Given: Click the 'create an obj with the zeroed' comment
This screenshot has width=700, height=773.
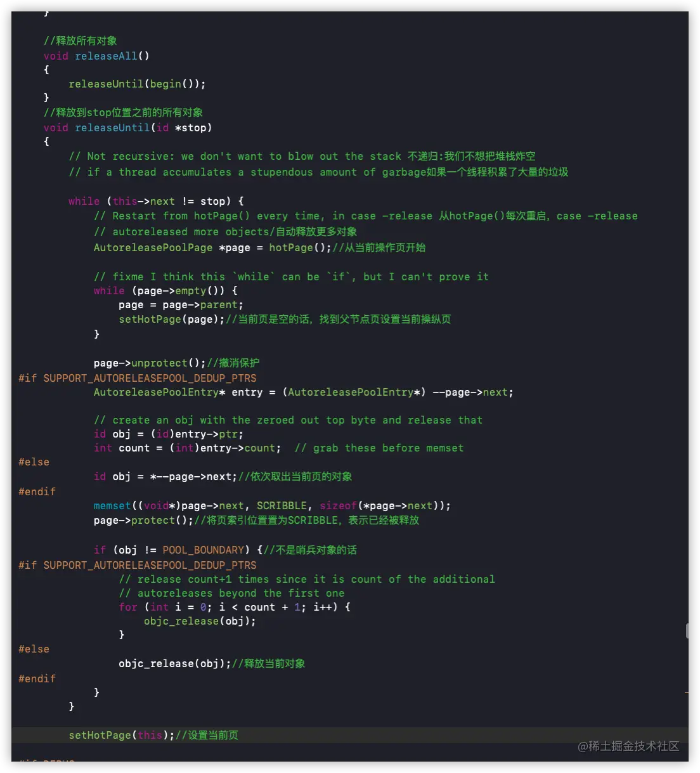Looking at the screenshot, I should pyautogui.click(x=288, y=420).
